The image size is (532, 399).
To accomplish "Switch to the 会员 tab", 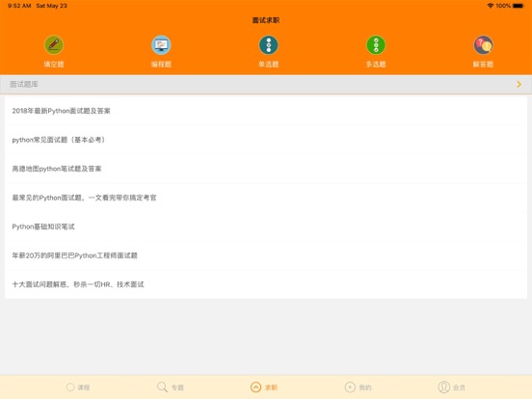I will pos(451,387).
